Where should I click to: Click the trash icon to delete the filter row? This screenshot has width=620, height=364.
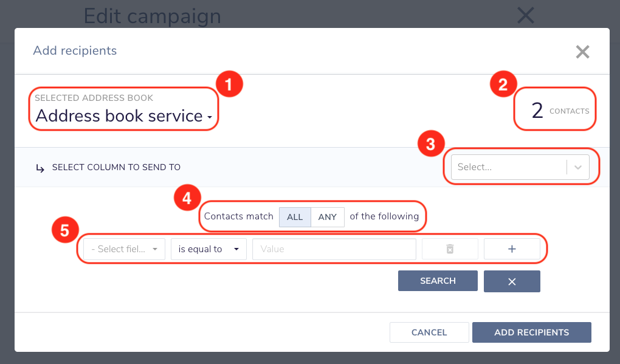tap(450, 249)
